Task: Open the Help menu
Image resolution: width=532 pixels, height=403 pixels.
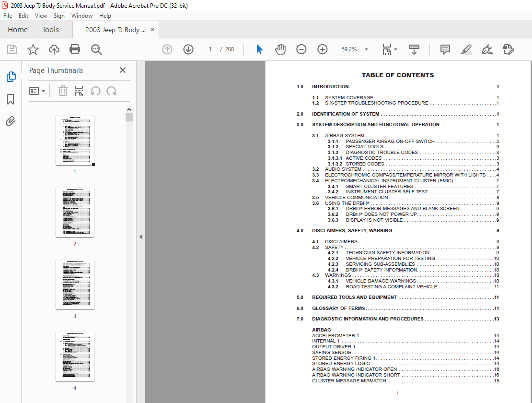Action: 105,16
